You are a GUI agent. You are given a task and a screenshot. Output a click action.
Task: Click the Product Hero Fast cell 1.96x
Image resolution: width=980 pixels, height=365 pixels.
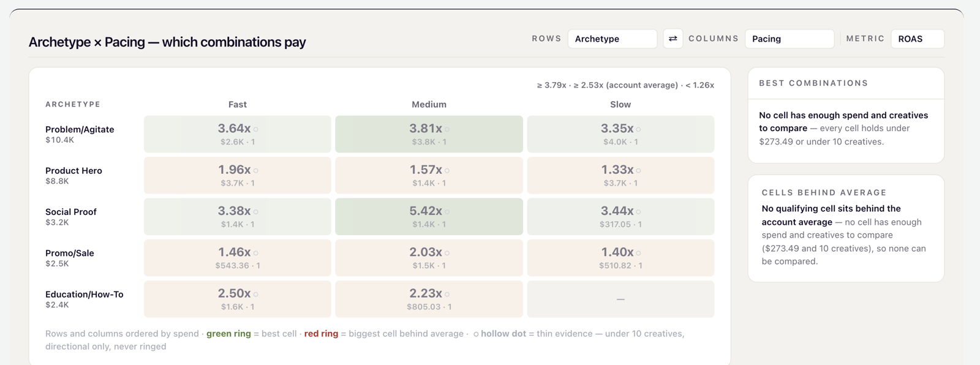238,175
